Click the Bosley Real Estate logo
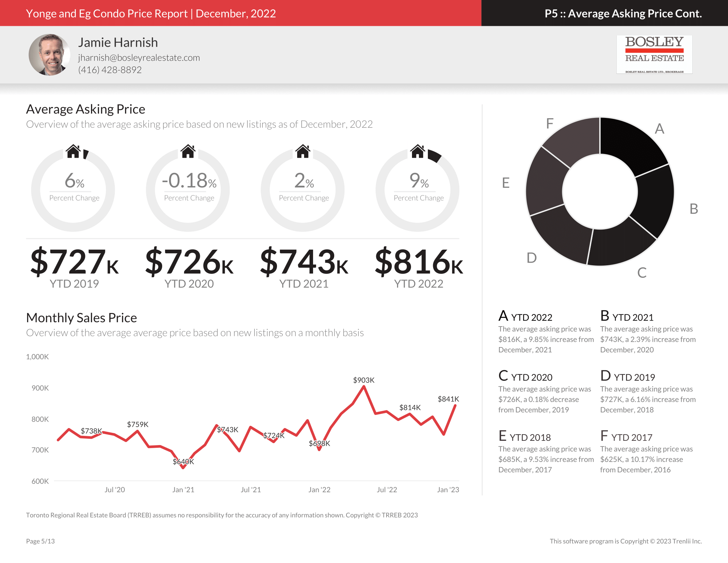Image resolution: width=728 pixels, height=563 pixels. tap(654, 54)
